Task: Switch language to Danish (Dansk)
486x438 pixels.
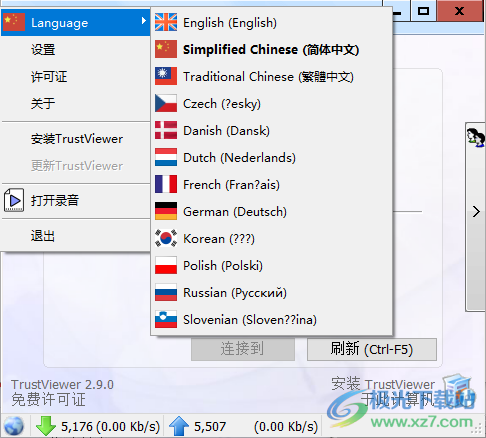Action: coord(271,131)
